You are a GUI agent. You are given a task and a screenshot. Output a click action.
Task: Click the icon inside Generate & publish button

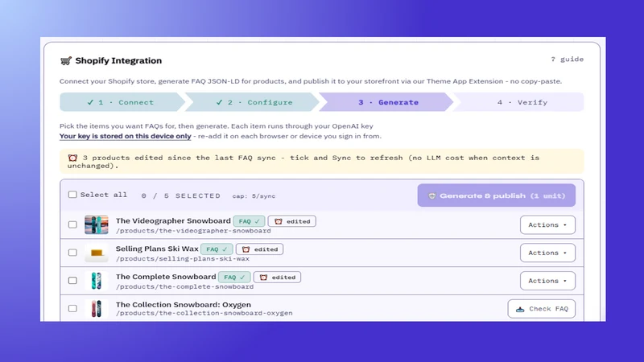point(431,195)
